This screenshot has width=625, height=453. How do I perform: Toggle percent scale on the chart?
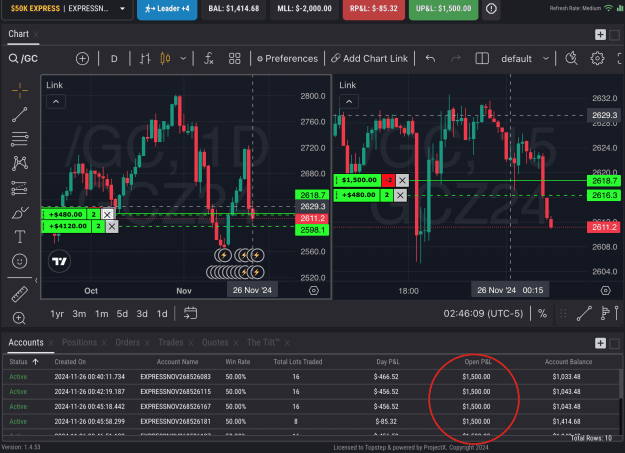(x=542, y=313)
